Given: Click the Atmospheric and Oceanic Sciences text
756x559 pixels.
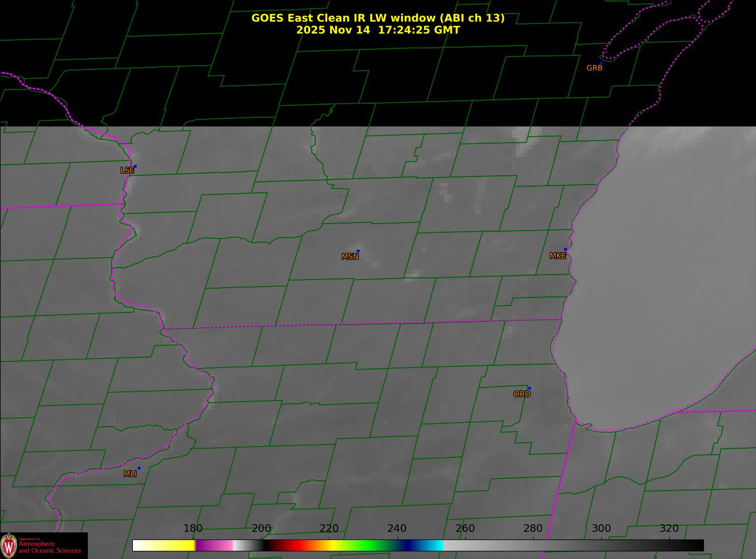Looking at the screenshot, I should [50, 547].
